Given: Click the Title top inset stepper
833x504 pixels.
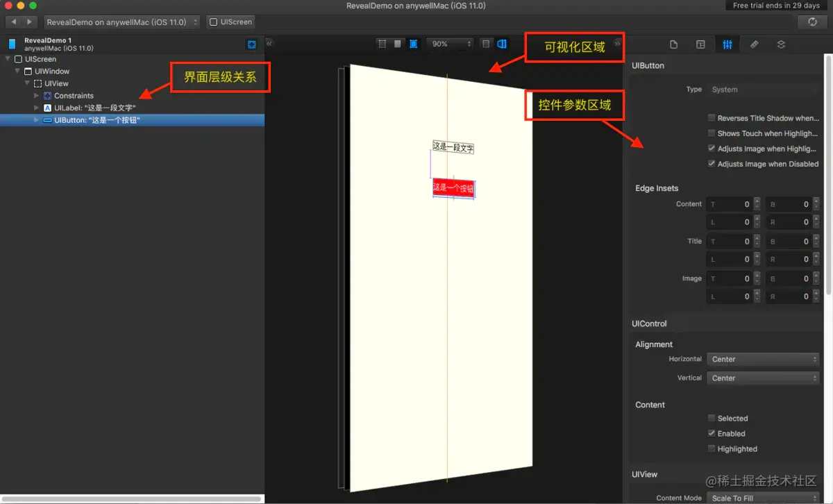Looking at the screenshot, I should (x=756, y=242).
